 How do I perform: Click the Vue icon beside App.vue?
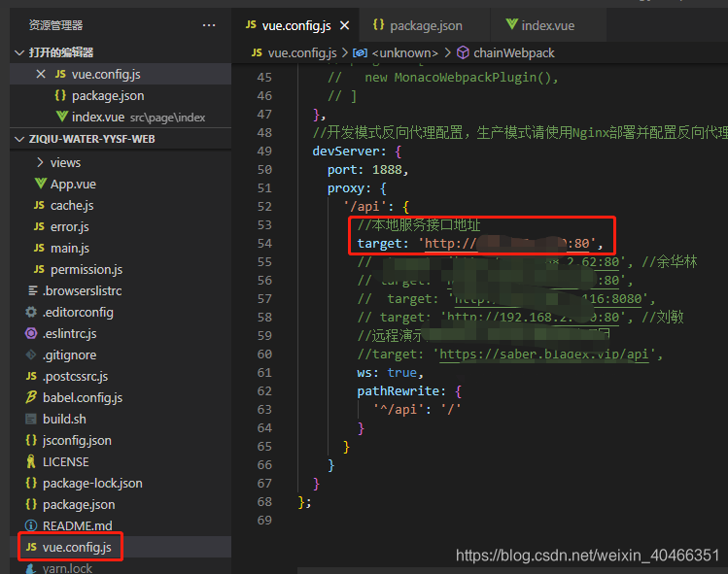[x=41, y=184]
